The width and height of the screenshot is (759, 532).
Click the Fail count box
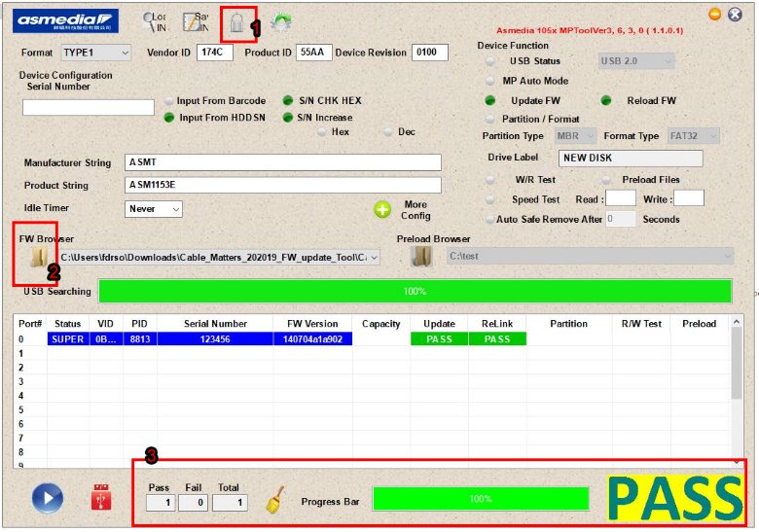click(193, 503)
